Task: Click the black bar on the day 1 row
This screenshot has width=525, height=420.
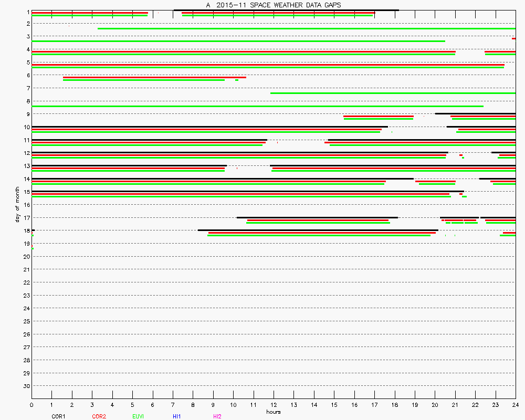Action: coord(286,10)
